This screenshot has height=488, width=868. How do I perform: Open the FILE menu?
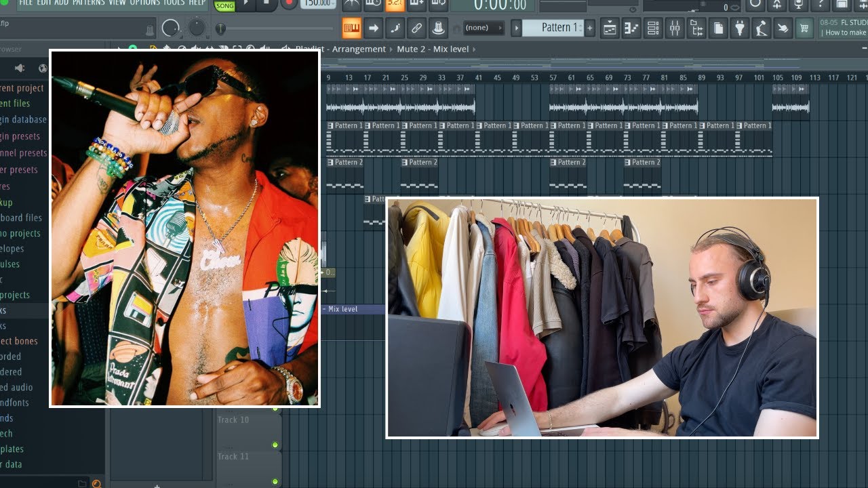[26, 3]
